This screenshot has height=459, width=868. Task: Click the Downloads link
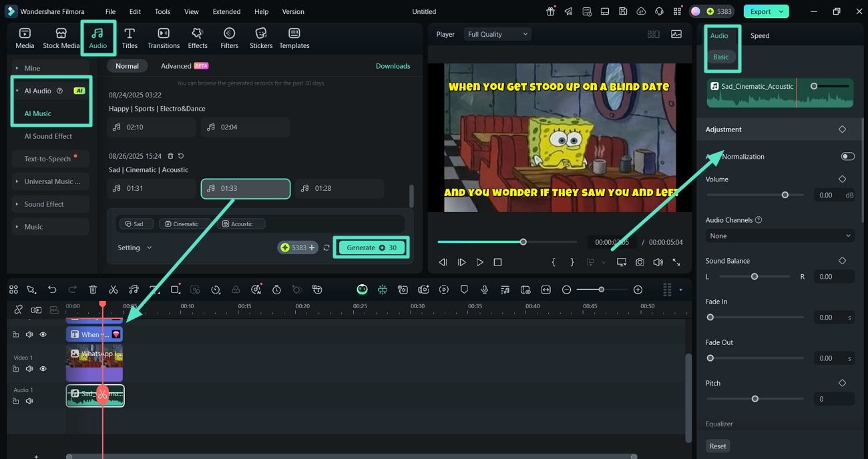[x=393, y=66]
